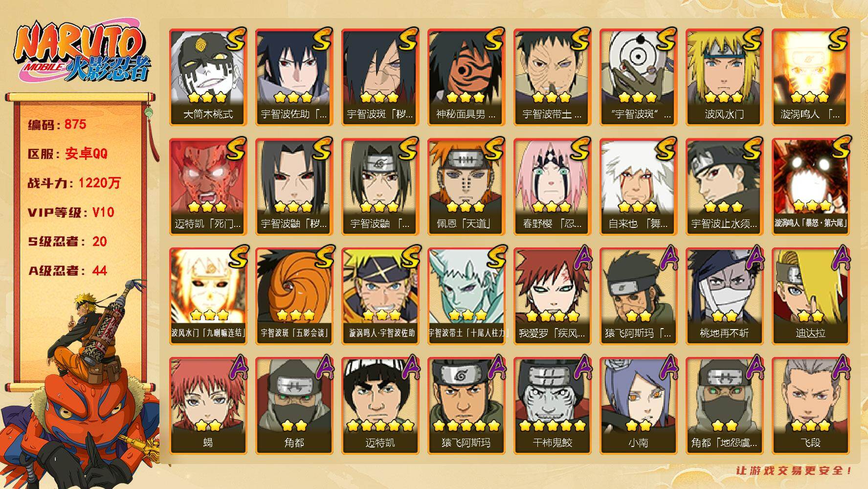Select the 飞段 ninja card
Screen dimensions: 868x489
(811, 406)
